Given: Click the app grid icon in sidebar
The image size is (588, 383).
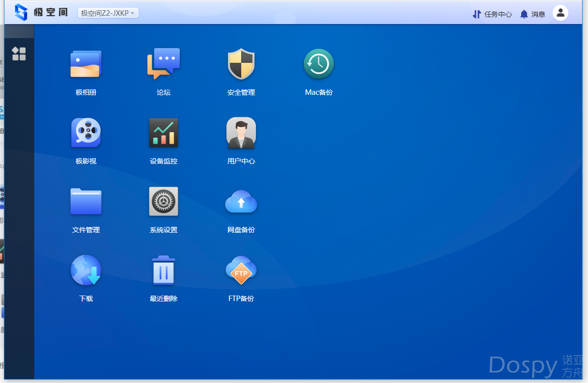Looking at the screenshot, I should (x=19, y=54).
